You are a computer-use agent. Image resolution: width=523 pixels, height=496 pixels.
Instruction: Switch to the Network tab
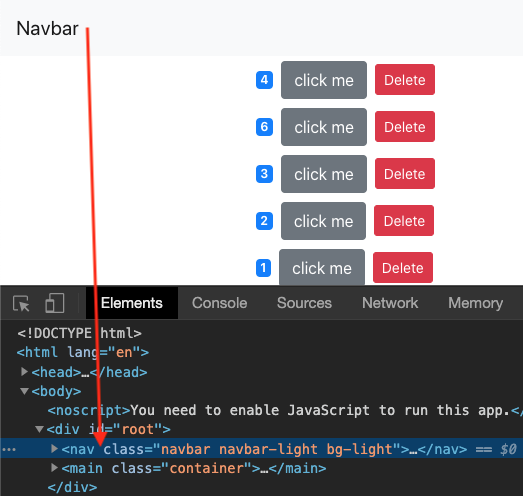coord(390,303)
